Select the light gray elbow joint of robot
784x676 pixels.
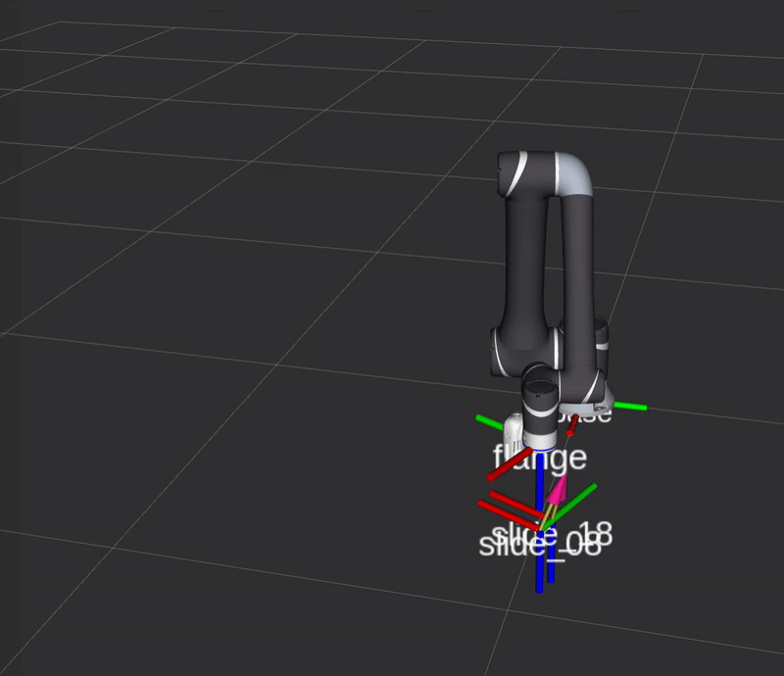[x=573, y=176]
